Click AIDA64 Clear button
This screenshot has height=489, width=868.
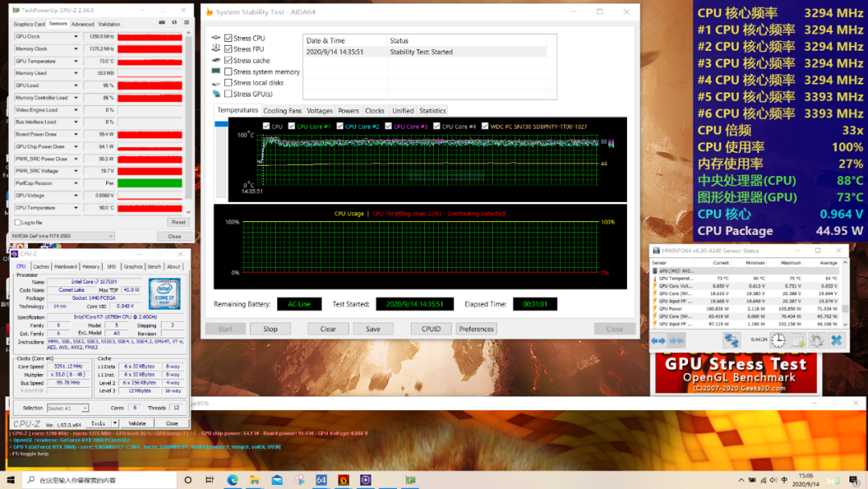click(328, 329)
